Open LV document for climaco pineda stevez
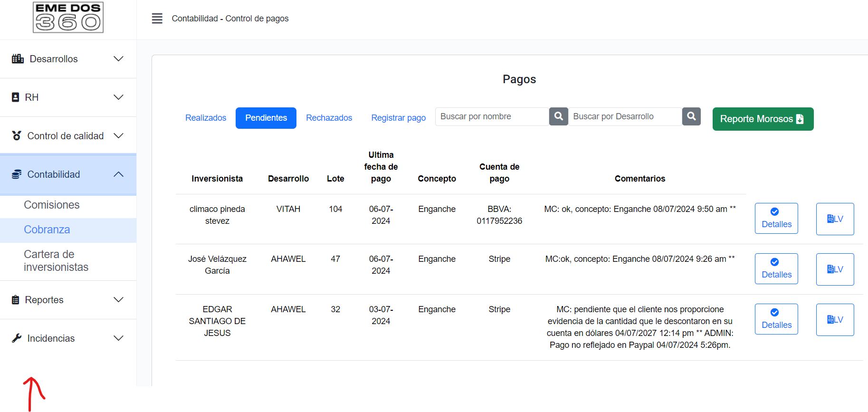This screenshot has height=412, width=868. click(x=835, y=219)
